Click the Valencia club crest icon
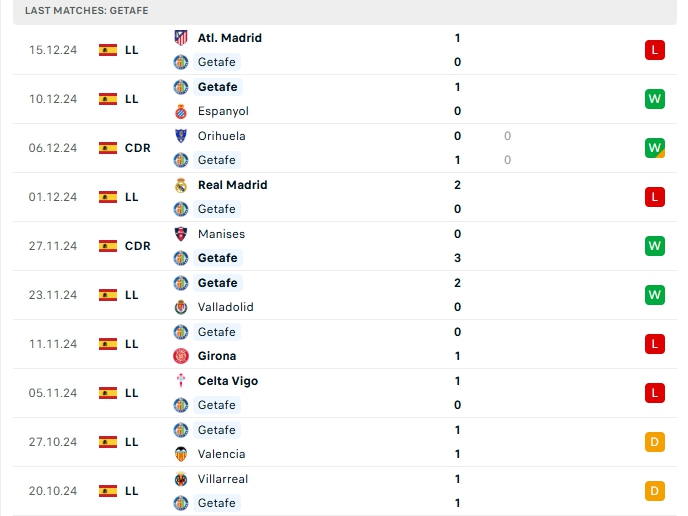Image resolution: width=688 pixels, height=516 pixels. [181, 454]
